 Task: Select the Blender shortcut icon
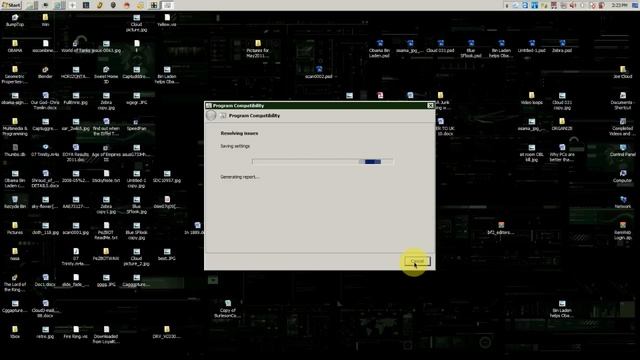click(x=45, y=73)
